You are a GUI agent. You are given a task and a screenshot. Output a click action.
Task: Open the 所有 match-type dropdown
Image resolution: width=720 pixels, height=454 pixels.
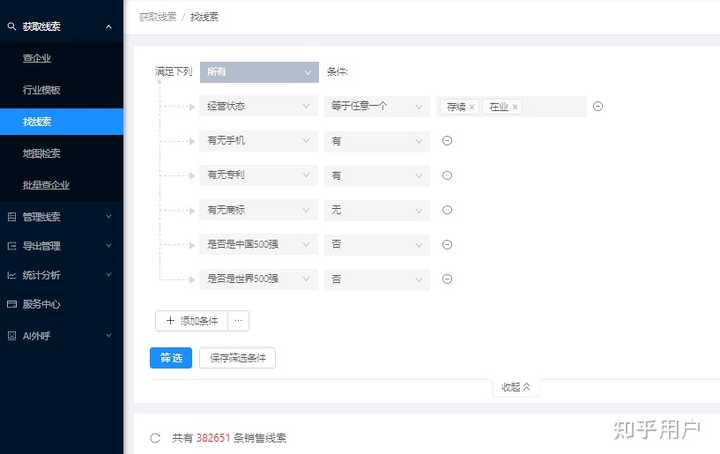[260, 72]
